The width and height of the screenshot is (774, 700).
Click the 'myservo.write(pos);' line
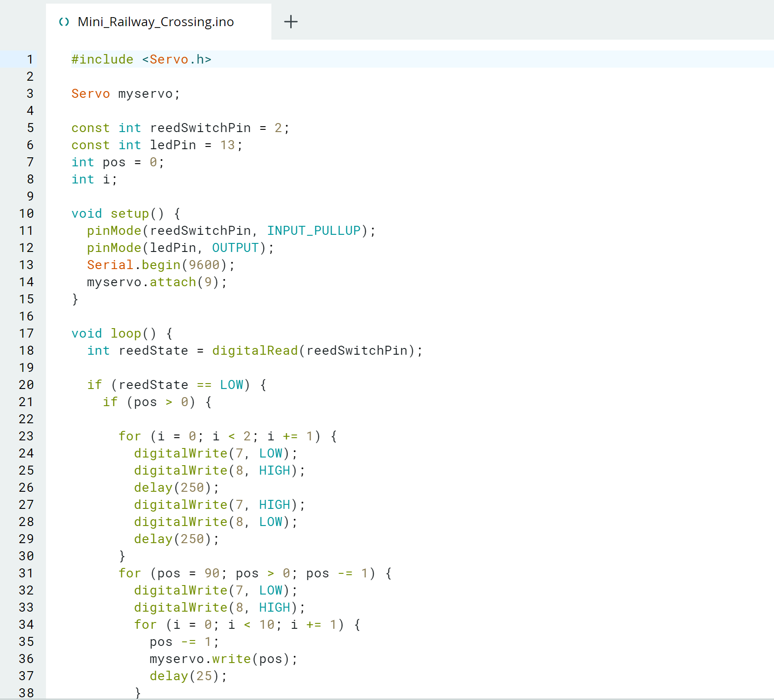tap(224, 659)
